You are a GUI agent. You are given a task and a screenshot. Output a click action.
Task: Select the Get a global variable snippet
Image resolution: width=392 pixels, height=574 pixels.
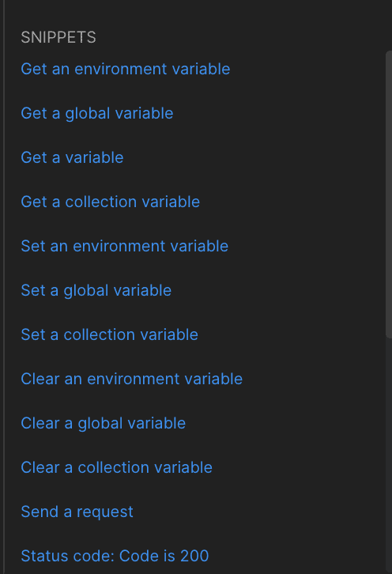click(x=97, y=114)
